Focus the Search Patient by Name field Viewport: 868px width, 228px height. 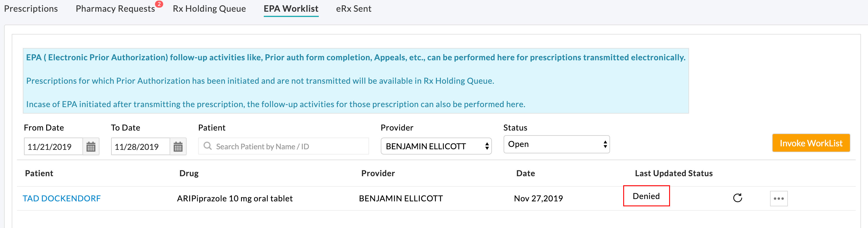coord(290,146)
